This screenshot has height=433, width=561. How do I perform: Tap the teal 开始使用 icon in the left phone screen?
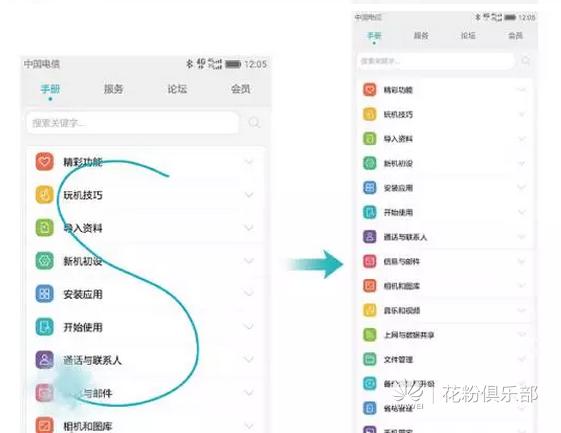point(44,327)
